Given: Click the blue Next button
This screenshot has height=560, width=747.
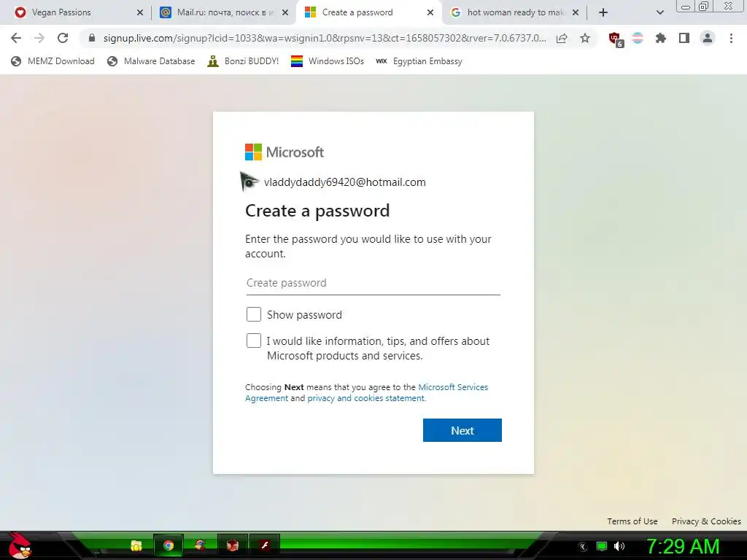Looking at the screenshot, I should 462,430.
